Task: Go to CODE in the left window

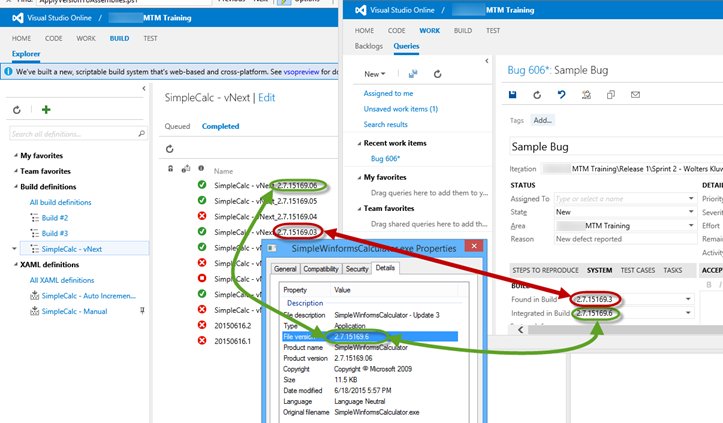Action: [53, 38]
